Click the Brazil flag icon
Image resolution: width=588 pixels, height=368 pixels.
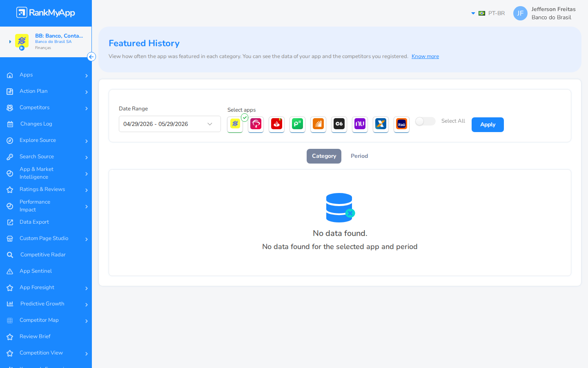pos(482,13)
